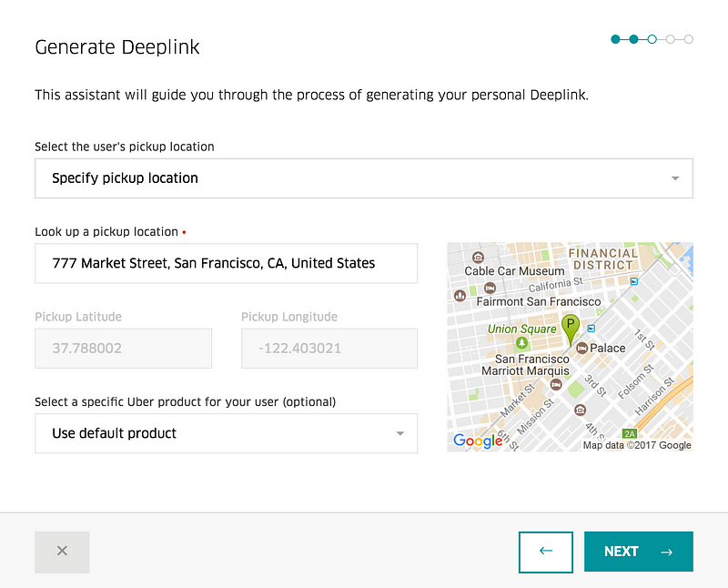
Task: Click the Pickup Latitude field
Action: point(123,349)
